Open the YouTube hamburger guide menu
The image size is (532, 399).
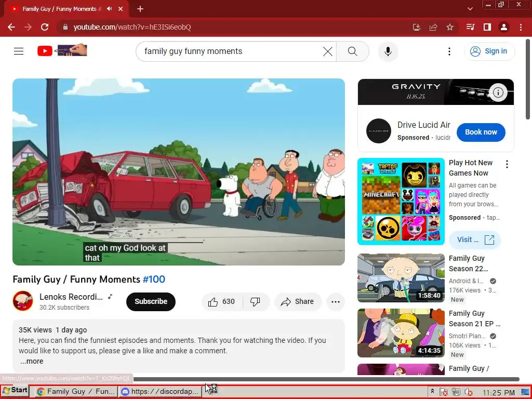(19, 51)
